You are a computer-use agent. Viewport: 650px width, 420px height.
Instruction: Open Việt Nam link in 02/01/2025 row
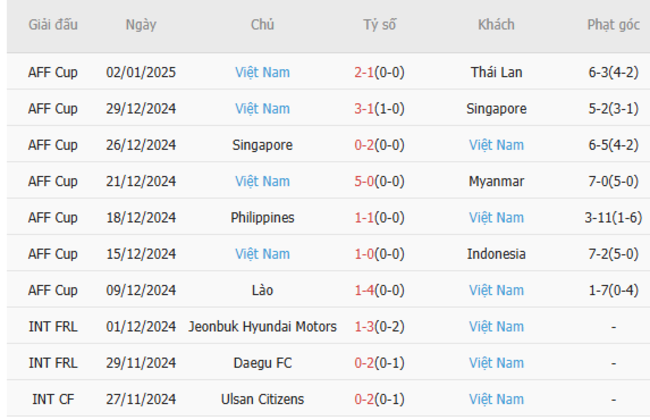262,72
